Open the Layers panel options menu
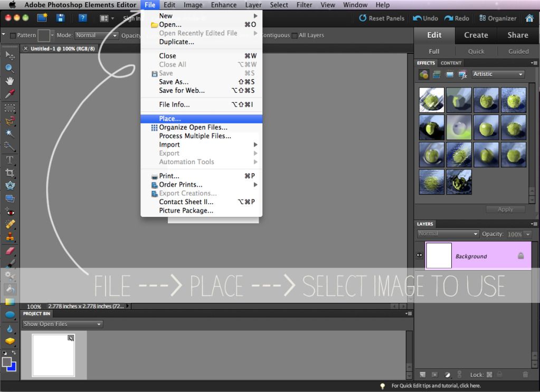 [534, 224]
